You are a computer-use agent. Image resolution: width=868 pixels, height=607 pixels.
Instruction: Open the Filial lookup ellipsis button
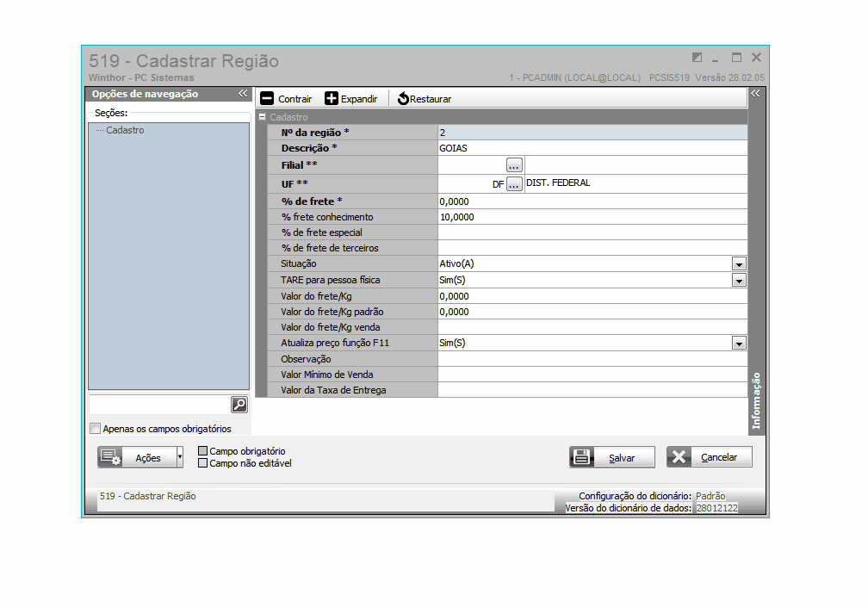point(514,165)
